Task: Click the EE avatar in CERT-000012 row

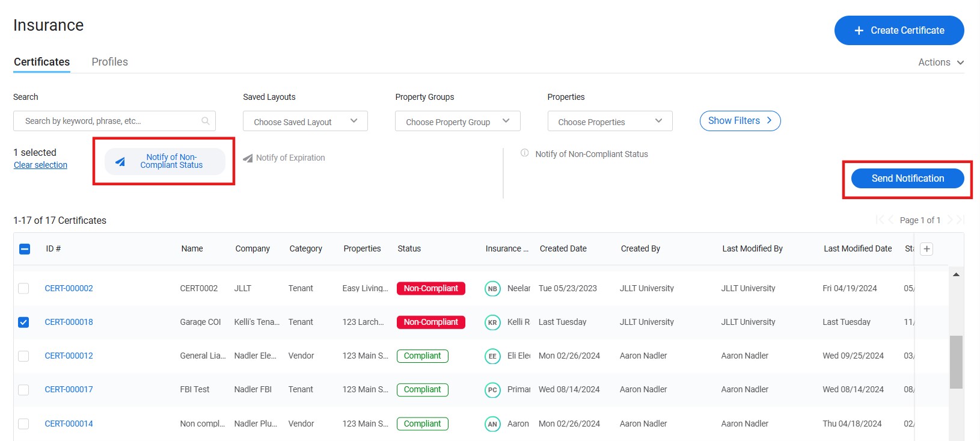Action: tap(492, 356)
